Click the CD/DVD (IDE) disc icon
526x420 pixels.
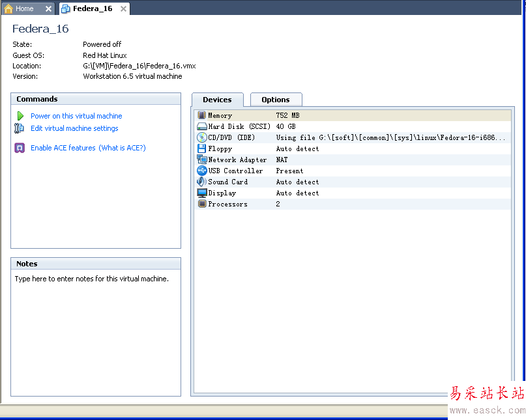click(201, 137)
